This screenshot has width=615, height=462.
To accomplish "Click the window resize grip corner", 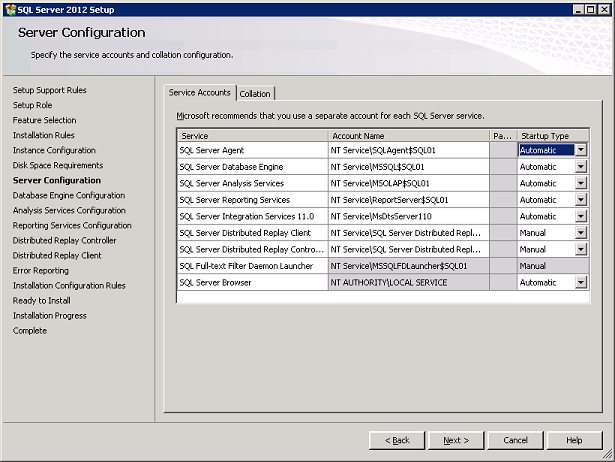I will pos(608,454).
